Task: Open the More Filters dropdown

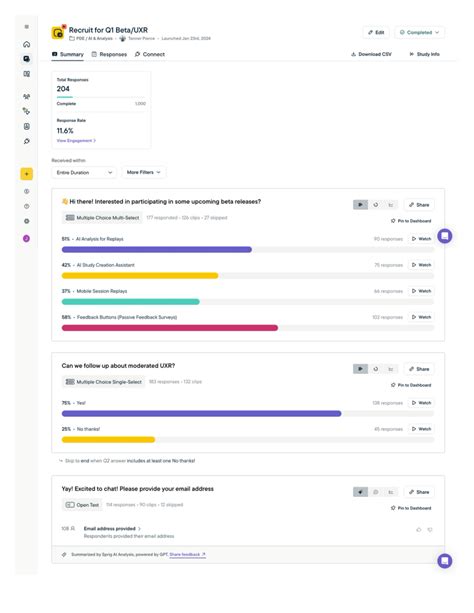Action: point(144,172)
